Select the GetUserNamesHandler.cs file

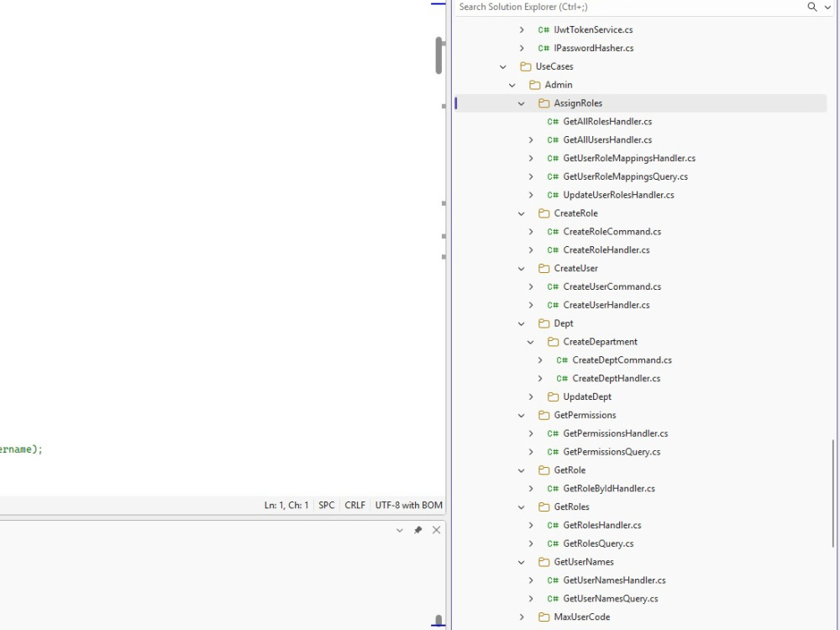(615, 580)
